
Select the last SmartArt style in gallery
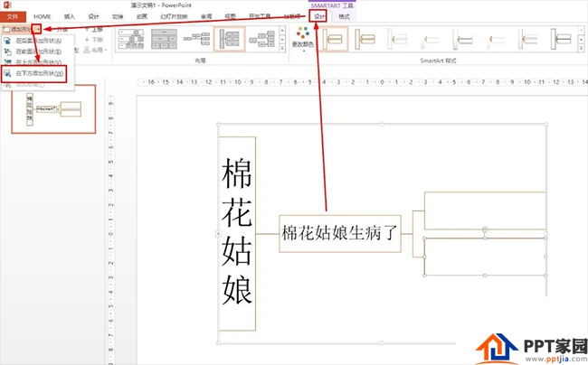click(561, 39)
